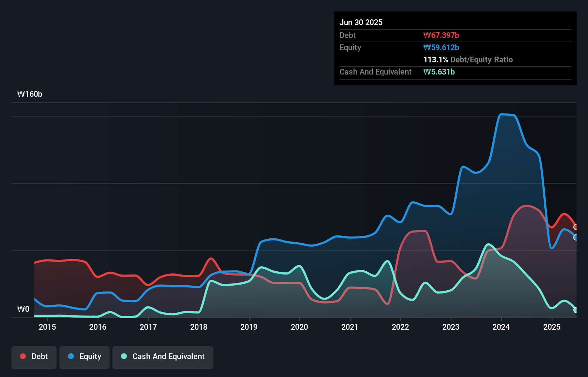Image resolution: width=588 pixels, height=377 pixels.
Task: Click the ₩160b y-axis label
Action: click(30, 94)
